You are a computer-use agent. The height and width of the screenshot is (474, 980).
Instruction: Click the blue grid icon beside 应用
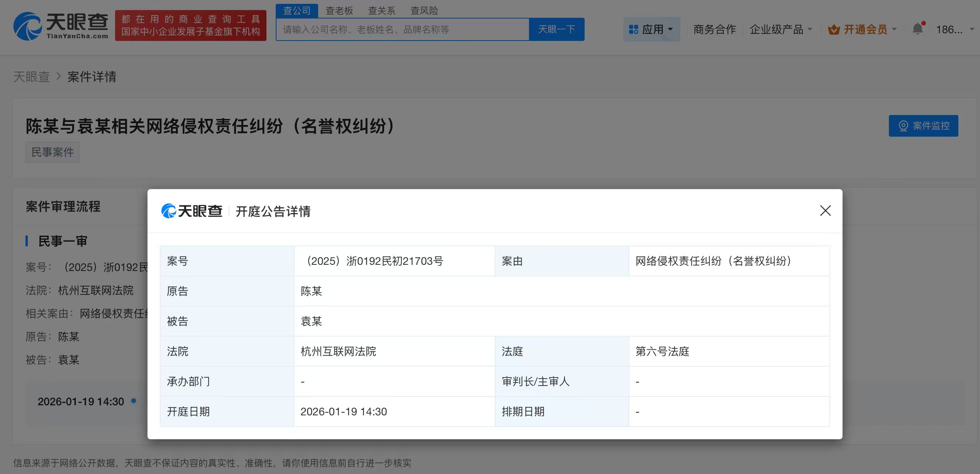tap(634, 29)
